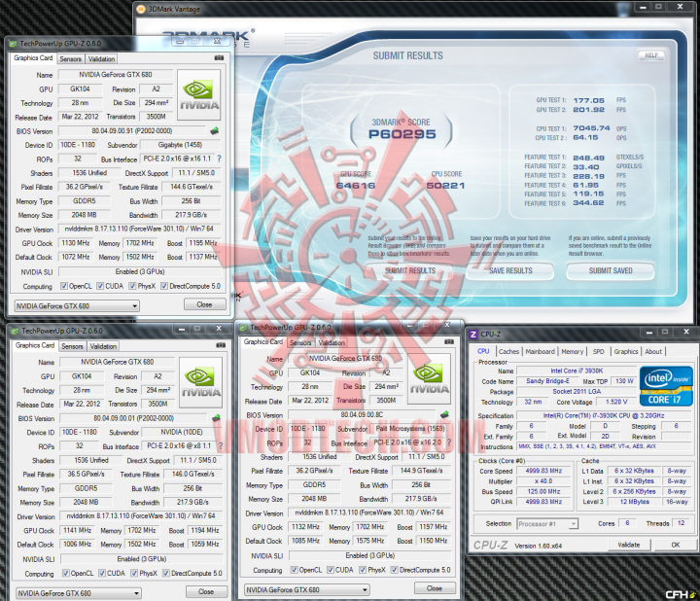This screenshot has width=700, height=601.
Task: Open Memory tab in CPU-Z
Action: coord(573,351)
